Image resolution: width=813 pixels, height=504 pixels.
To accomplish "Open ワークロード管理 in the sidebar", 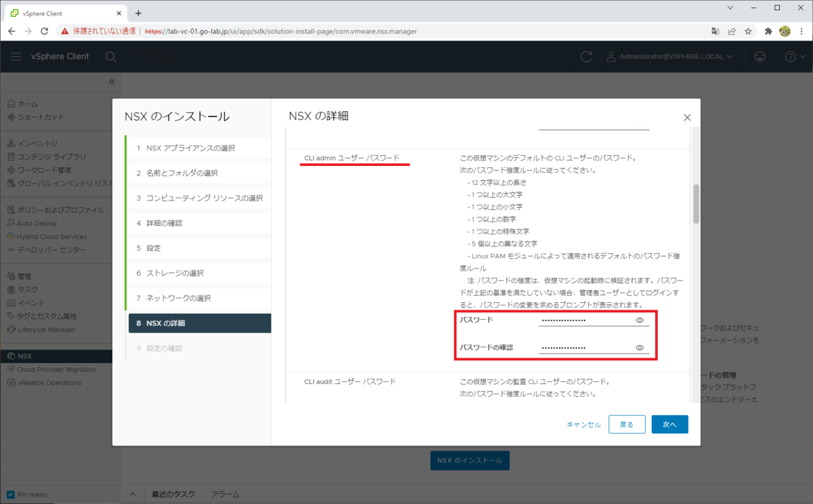I will pos(39,170).
